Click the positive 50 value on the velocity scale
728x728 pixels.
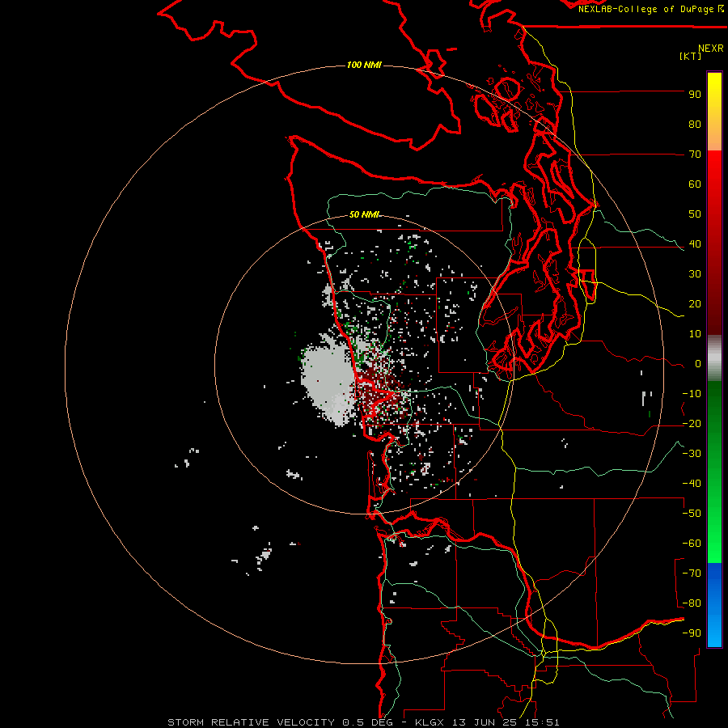695,214
